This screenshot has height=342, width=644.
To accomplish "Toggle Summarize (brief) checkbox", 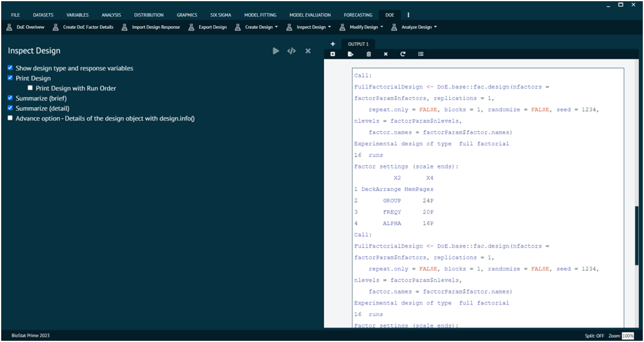I will 10,98.
